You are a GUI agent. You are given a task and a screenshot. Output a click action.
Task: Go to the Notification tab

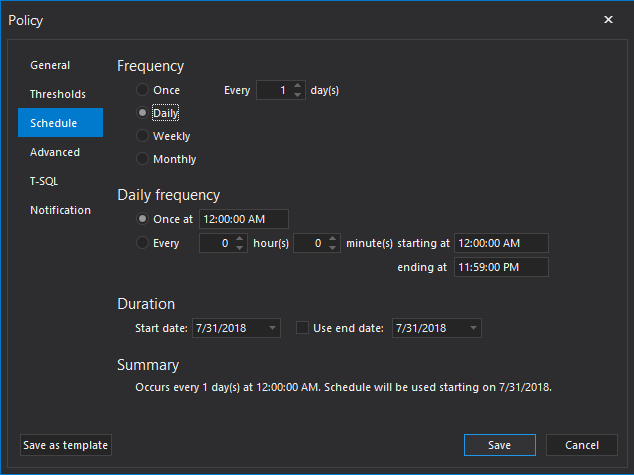60,210
